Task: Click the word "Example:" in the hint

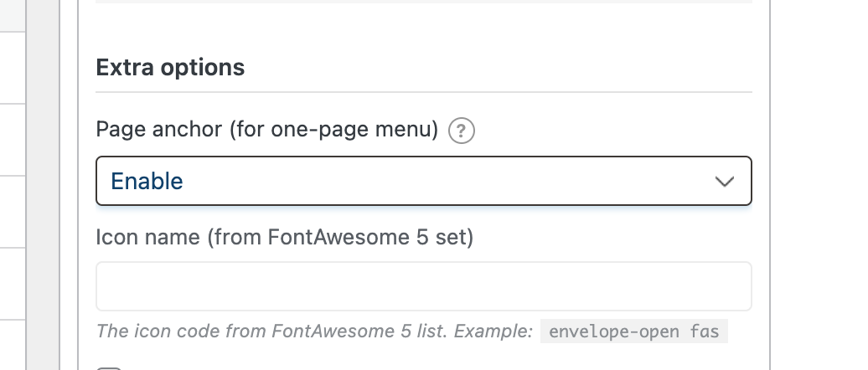Action: coord(493,331)
